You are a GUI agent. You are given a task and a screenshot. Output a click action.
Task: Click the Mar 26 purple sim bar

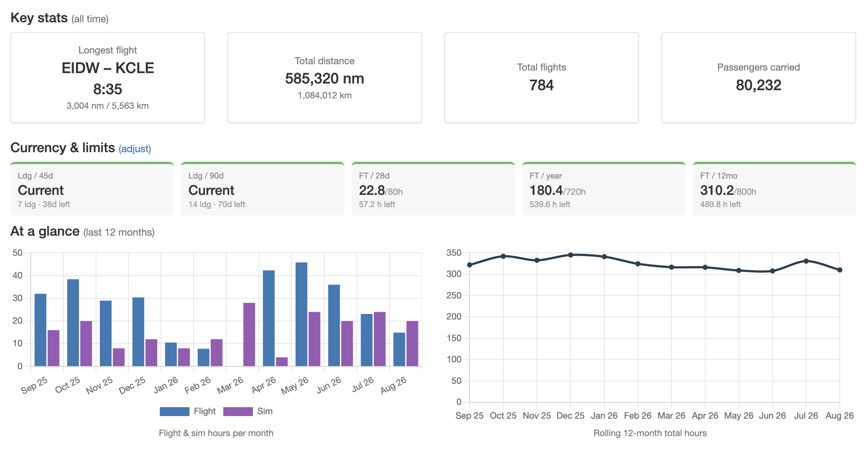point(249,334)
